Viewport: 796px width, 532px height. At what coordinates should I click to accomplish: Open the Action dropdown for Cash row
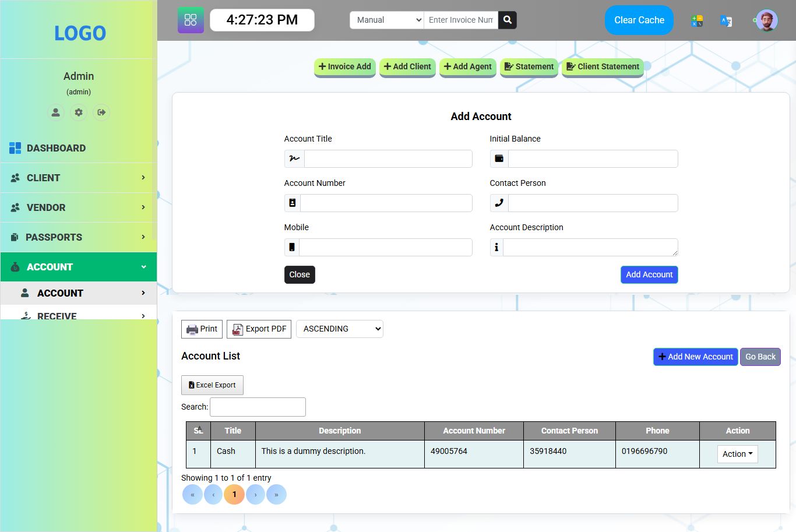(737, 454)
